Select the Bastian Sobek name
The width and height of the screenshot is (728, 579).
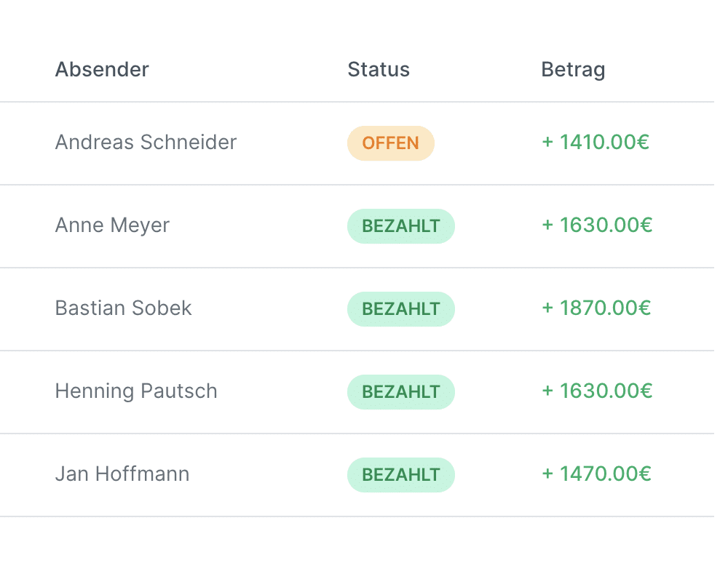point(123,308)
